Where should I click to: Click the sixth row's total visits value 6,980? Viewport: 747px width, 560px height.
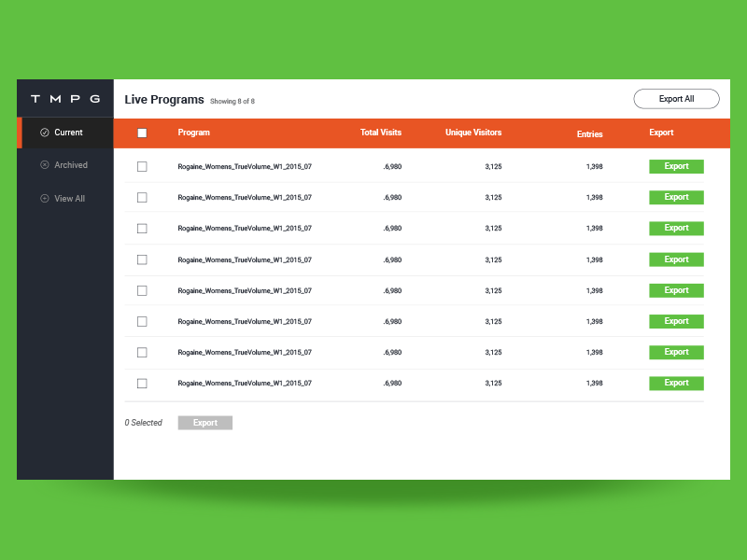[x=392, y=322]
